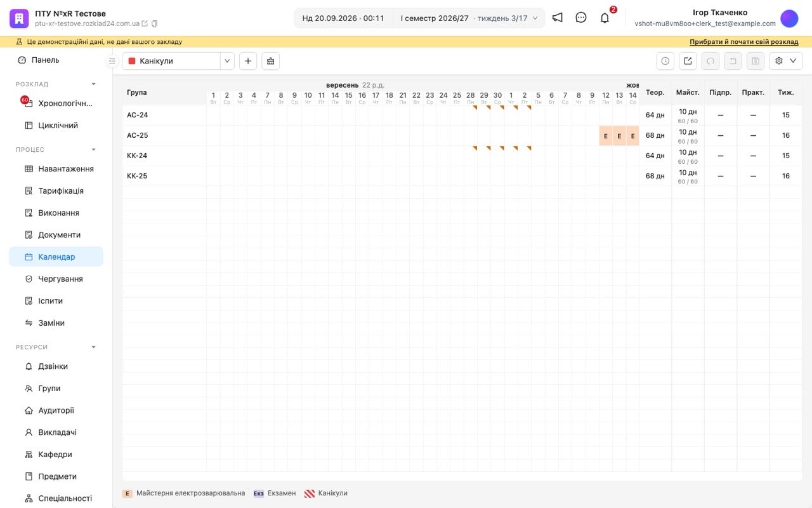Collapse the РОЗКЛАД sidebar section

click(94, 84)
